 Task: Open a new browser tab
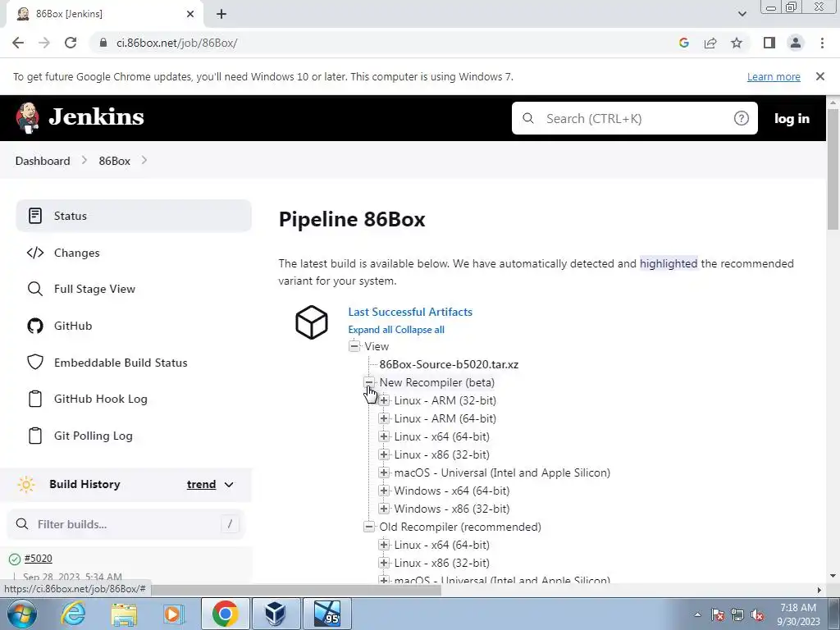pos(221,14)
